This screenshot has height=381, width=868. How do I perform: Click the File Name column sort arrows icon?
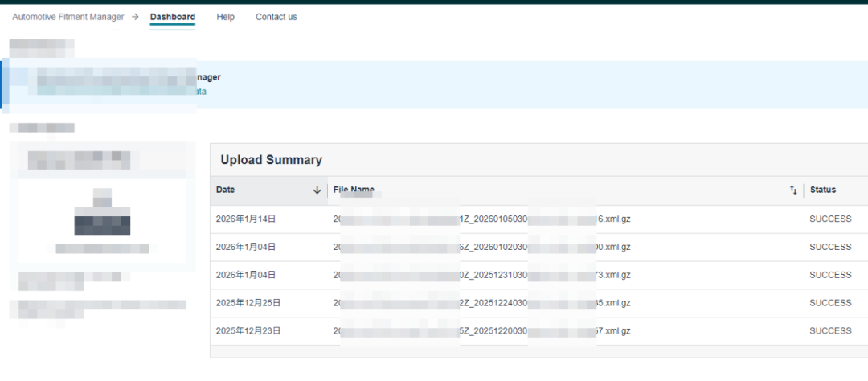pyautogui.click(x=793, y=190)
